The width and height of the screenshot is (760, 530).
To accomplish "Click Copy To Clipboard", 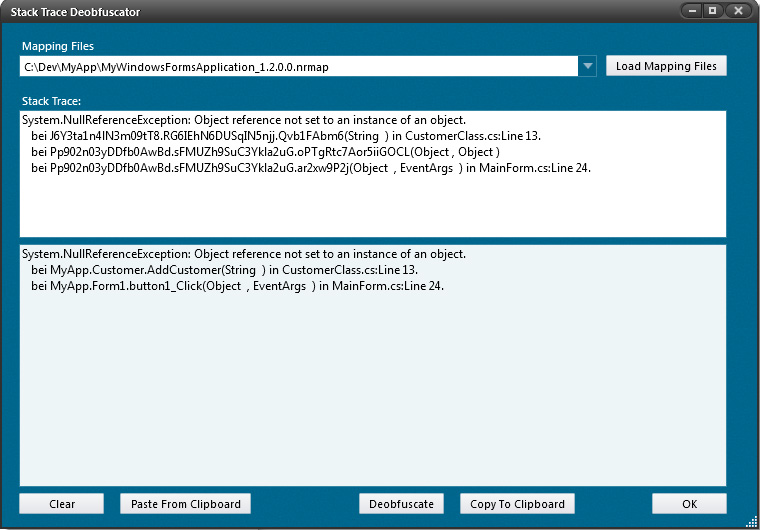I will [x=517, y=504].
